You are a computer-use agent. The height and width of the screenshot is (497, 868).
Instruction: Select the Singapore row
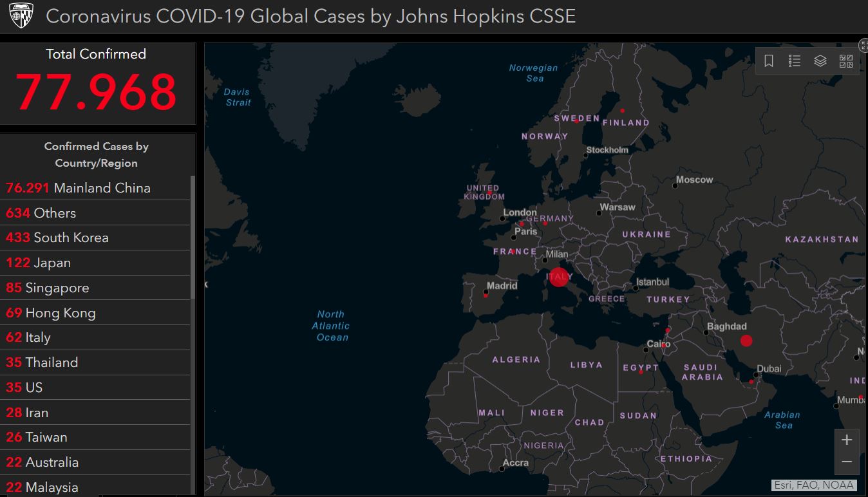(x=95, y=288)
